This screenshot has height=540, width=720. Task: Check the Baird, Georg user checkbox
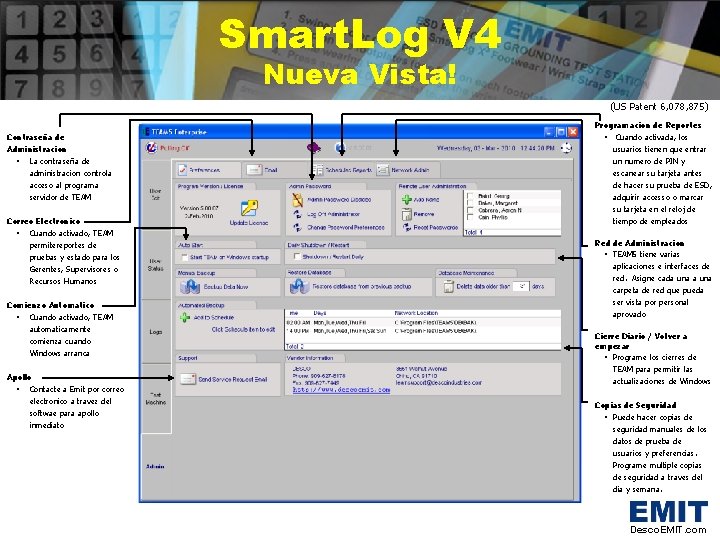(x=470, y=196)
